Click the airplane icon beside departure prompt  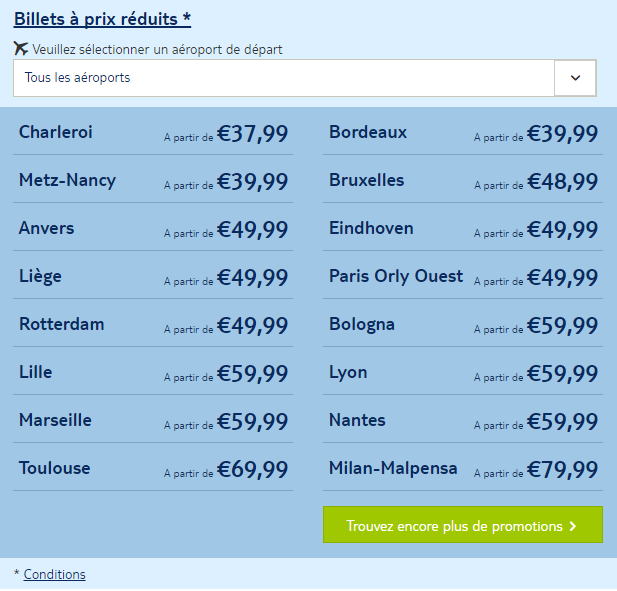click(x=21, y=49)
